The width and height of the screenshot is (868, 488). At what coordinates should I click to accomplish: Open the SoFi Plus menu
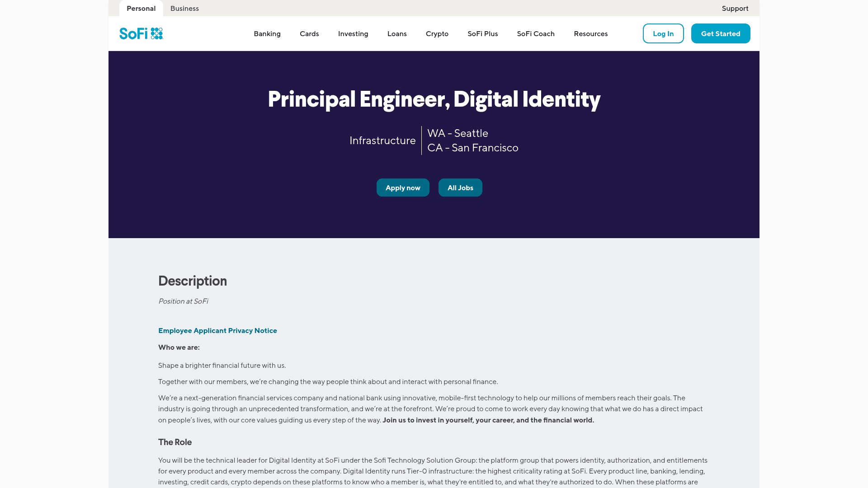click(x=483, y=33)
